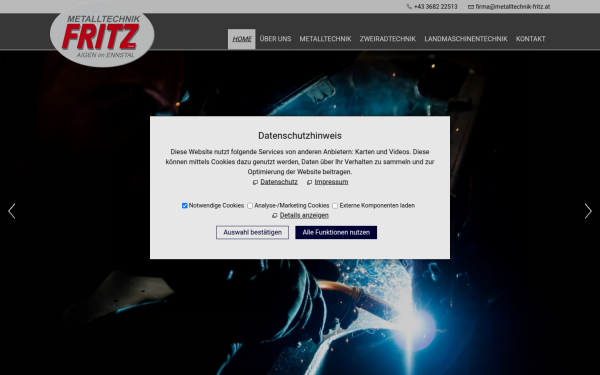The width and height of the screenshot is (600, 375).
Task: Select Metalltechnik in navigation
Action: click(325, 39)
